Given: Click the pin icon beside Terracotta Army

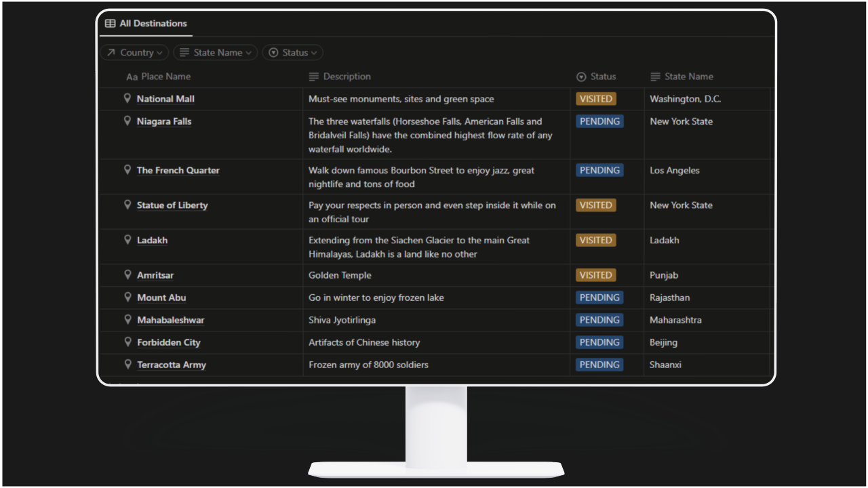Looking at the screenshot, I should point(127,364).
